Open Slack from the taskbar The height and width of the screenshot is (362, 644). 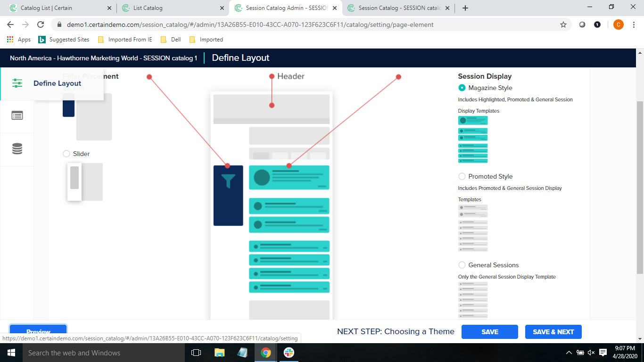click(289, 353)
